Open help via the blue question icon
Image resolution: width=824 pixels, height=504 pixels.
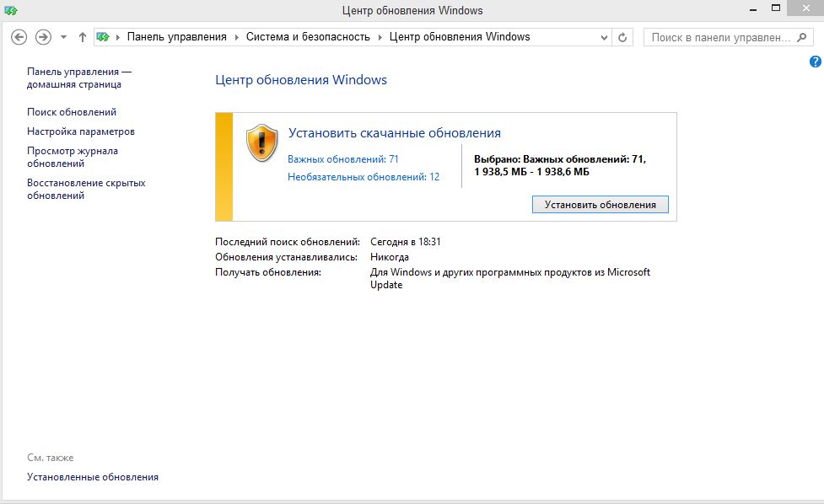(x=815, y=62)
